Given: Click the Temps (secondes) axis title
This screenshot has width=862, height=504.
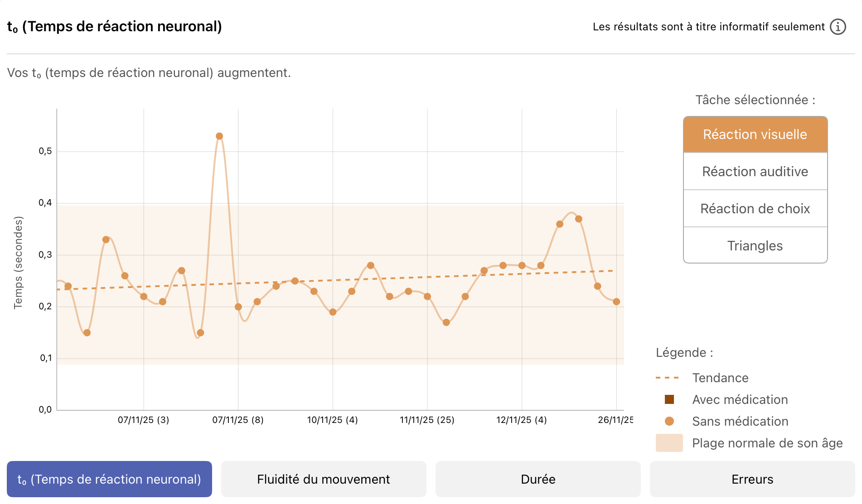Looking at the screenshot, I should 18,263.
